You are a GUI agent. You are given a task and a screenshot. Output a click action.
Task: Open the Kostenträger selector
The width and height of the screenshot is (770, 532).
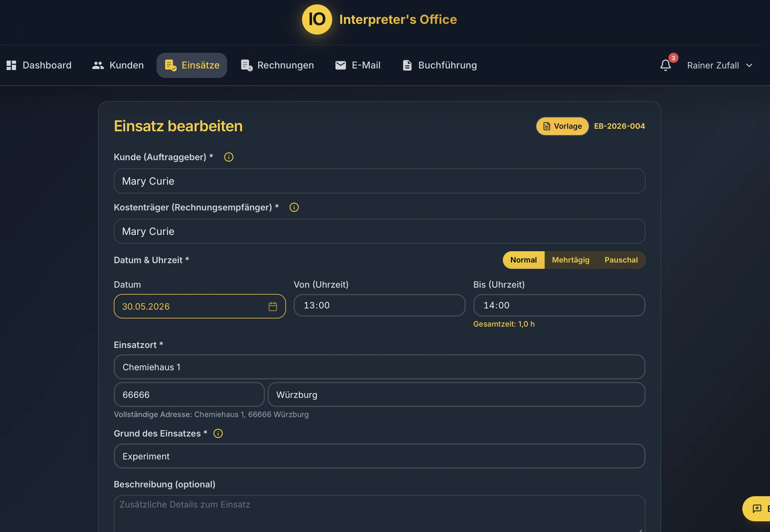coord(379,231)
